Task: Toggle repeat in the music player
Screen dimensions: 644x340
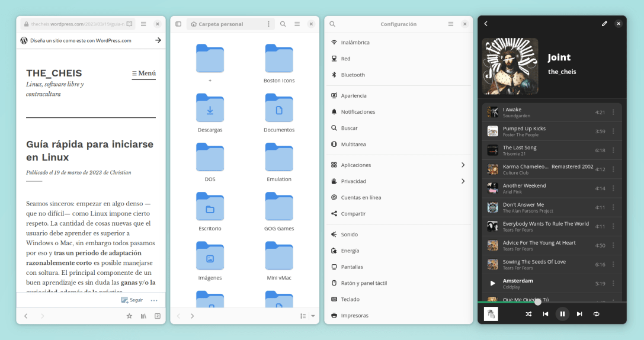Action: pyautogui.click(x=596, y=314)
